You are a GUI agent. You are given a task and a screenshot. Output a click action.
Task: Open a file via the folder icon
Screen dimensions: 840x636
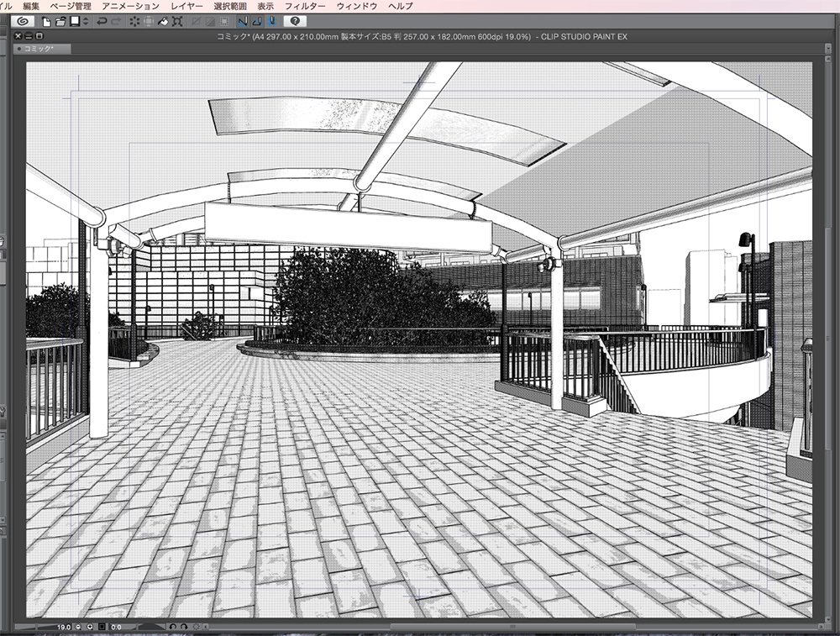[60, 22]
